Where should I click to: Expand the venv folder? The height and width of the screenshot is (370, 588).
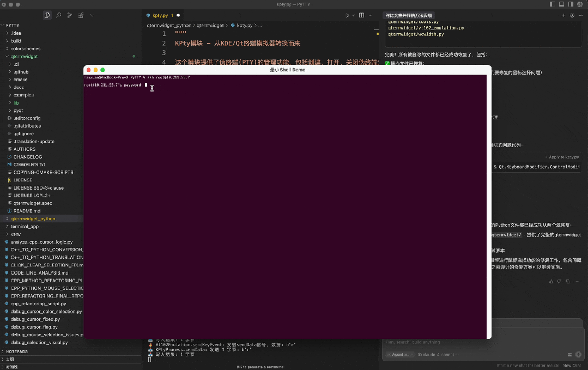(x=16, y=234)
